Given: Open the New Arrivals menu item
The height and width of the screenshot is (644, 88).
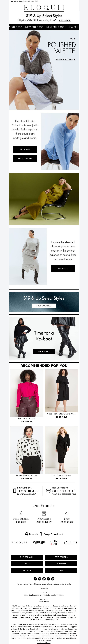Looking at the screenshot, I should (27, 557).
